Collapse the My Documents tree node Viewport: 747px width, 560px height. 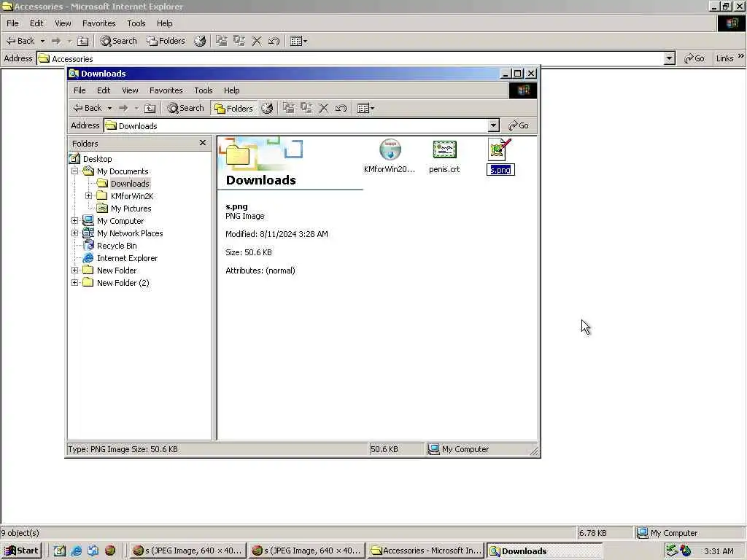75,171
